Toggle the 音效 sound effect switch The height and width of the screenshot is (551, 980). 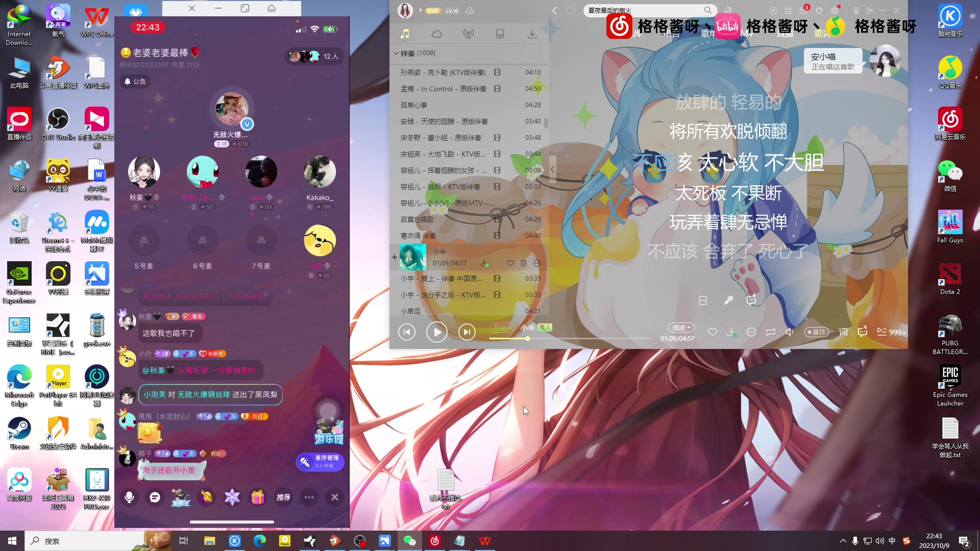[816, 332]
